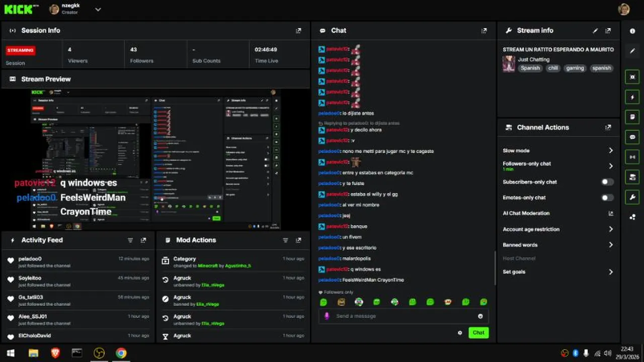Click the purple icon in the message box
Viewport: 644px width, 362px height.
(327, 316)
